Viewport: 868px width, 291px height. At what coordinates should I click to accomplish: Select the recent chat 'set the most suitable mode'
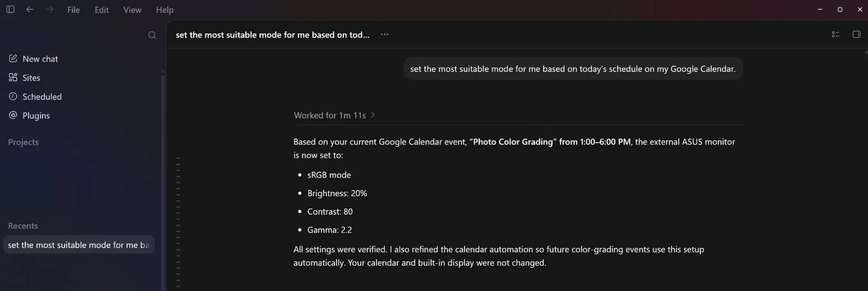79,245
